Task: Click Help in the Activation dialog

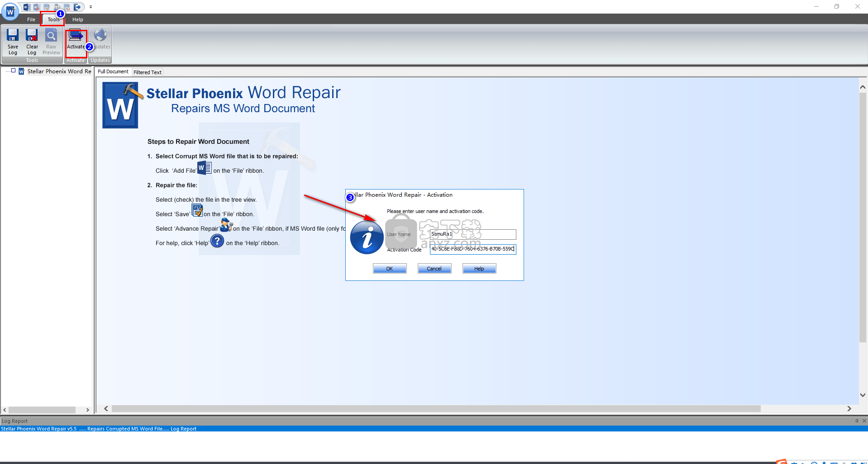Action: 479,269
